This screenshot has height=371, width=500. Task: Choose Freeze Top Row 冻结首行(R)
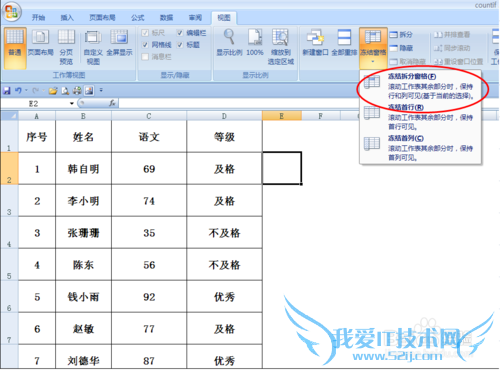[x=421, y=117]
